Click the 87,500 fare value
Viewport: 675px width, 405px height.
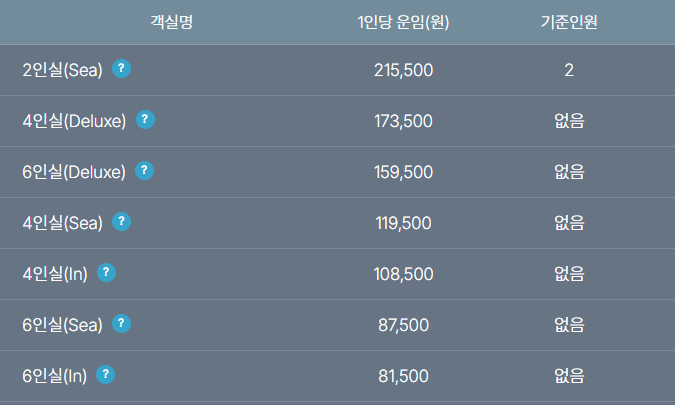[x=403, y=325]
